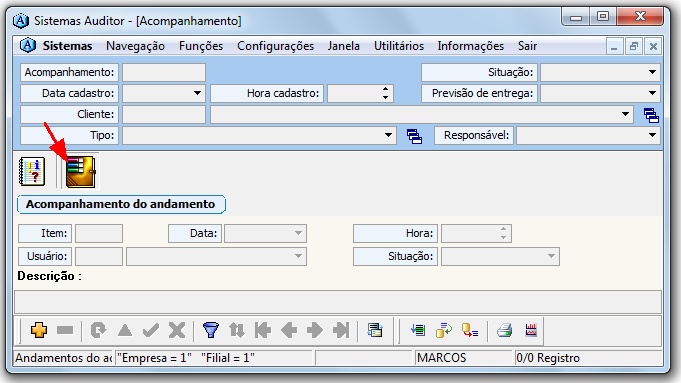Click the green arrow list icon in toolbar
The image size is (681, 383).
418,330
